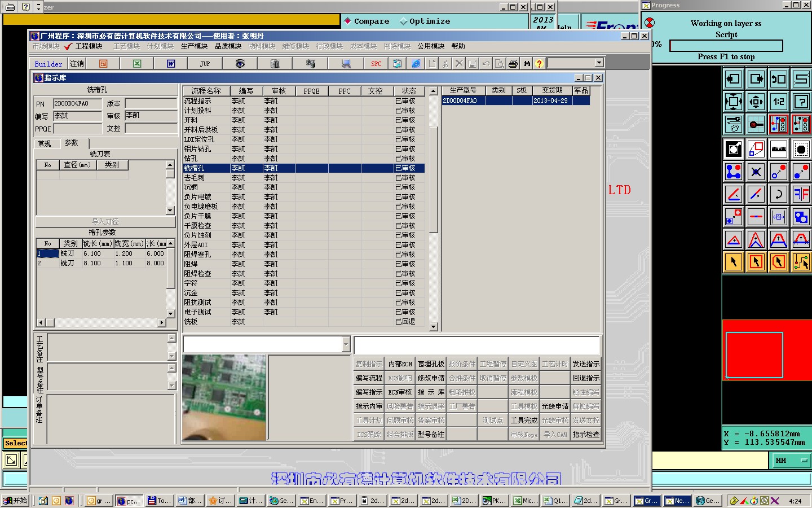
Task: Click the net selection arrow icon with green dots
Action: coord(801,262)
